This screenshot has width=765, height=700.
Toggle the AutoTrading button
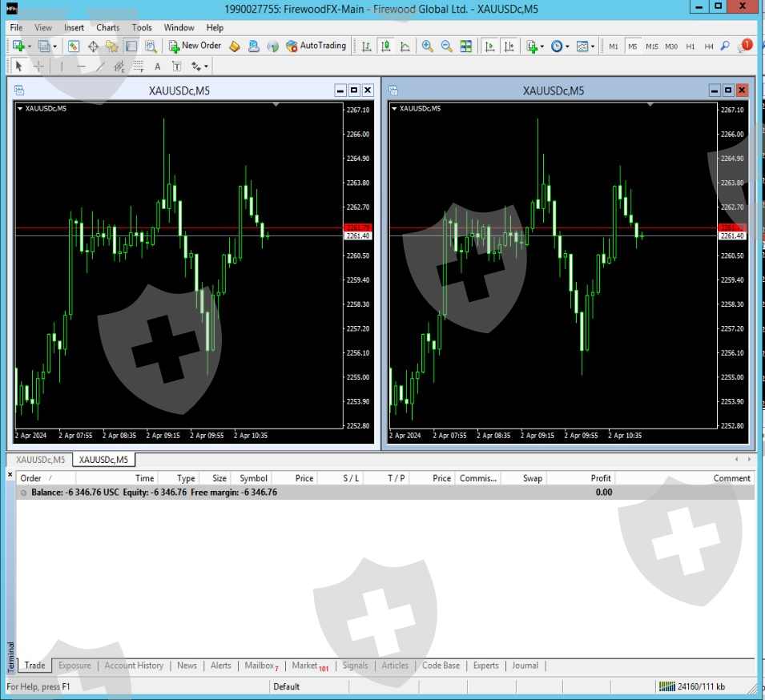[316, 46]
